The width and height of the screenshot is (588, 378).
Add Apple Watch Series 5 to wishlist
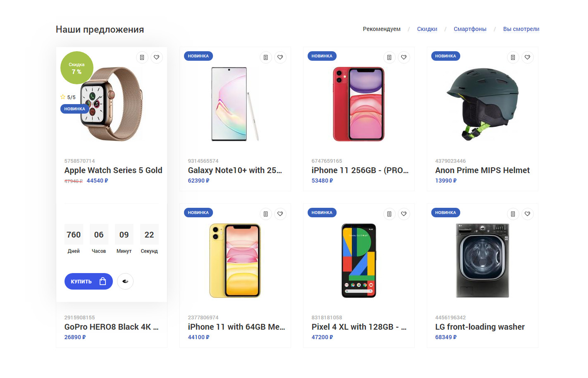(x=156, y=57)
